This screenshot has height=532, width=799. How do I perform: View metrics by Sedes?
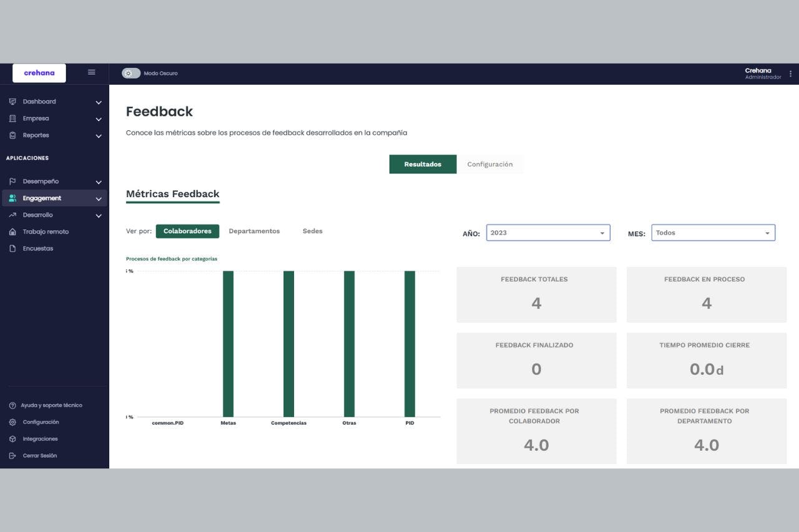313,231
